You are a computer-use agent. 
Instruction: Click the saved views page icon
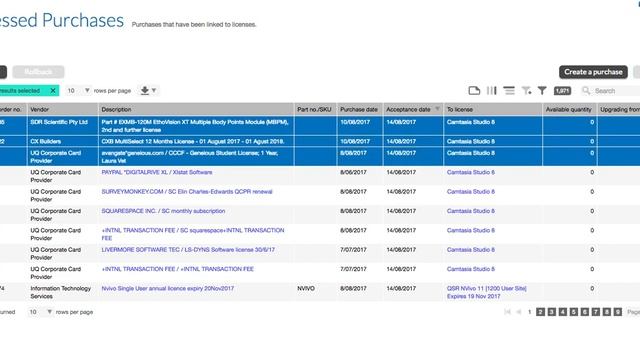(474, 91)
